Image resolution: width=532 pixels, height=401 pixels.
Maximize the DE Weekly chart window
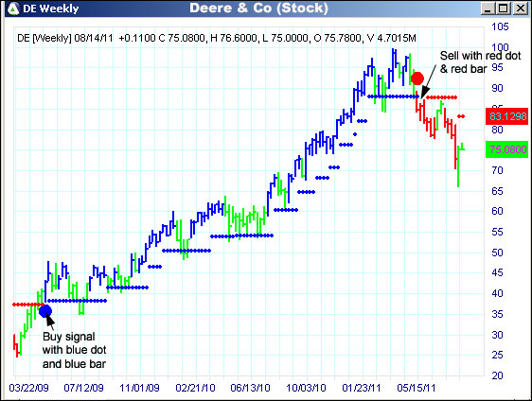[504, 9]
